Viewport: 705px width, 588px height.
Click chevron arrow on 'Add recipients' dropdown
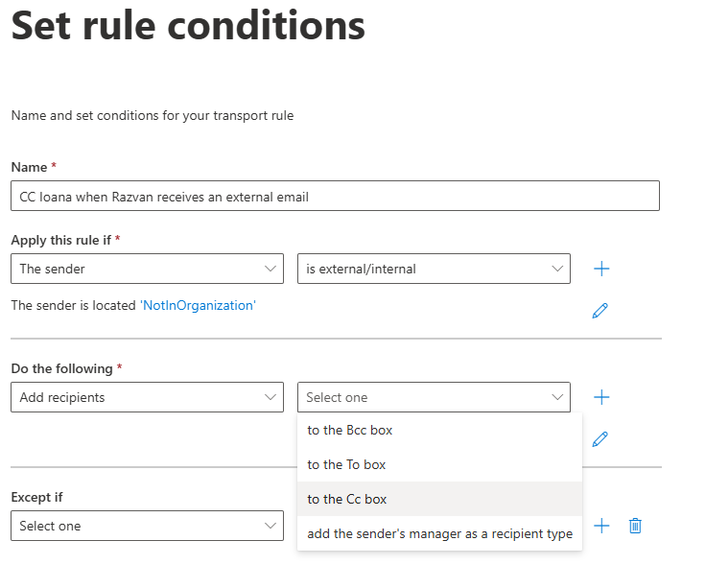pyautogui.click(x=270, y=397)
